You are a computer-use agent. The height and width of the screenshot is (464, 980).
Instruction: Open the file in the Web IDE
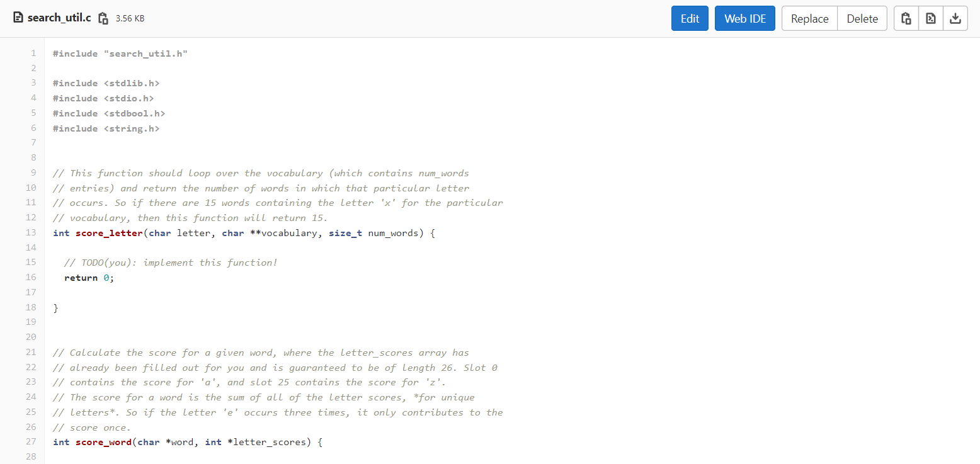(x=744, y=18)
